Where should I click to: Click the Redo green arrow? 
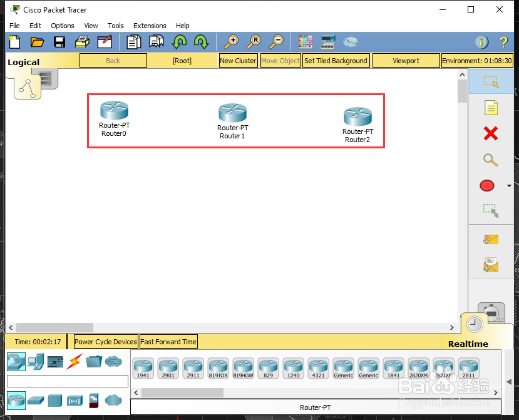coord(201,42)
